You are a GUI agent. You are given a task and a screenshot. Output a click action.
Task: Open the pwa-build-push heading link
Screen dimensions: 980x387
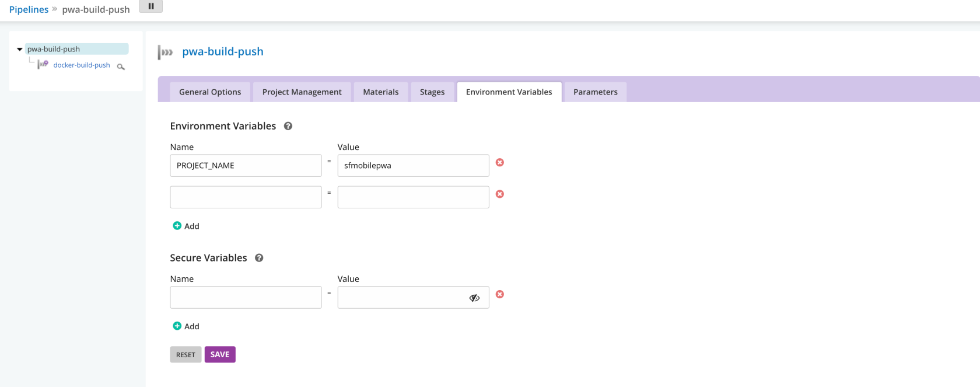click(223, 51)
